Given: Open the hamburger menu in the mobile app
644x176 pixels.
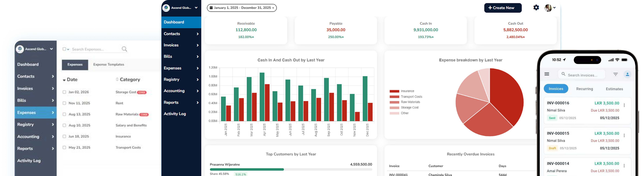Looking at the screenshot, I should coord(547,74).
